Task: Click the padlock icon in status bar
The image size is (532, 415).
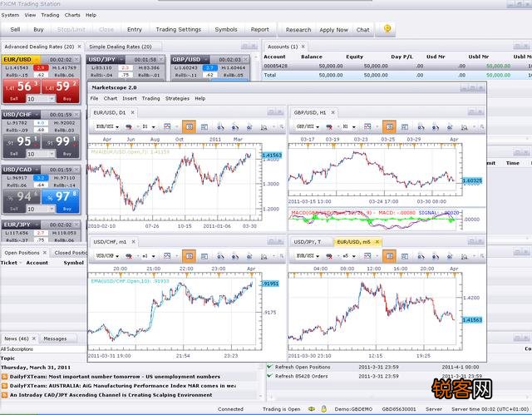Action: (323, 409)
